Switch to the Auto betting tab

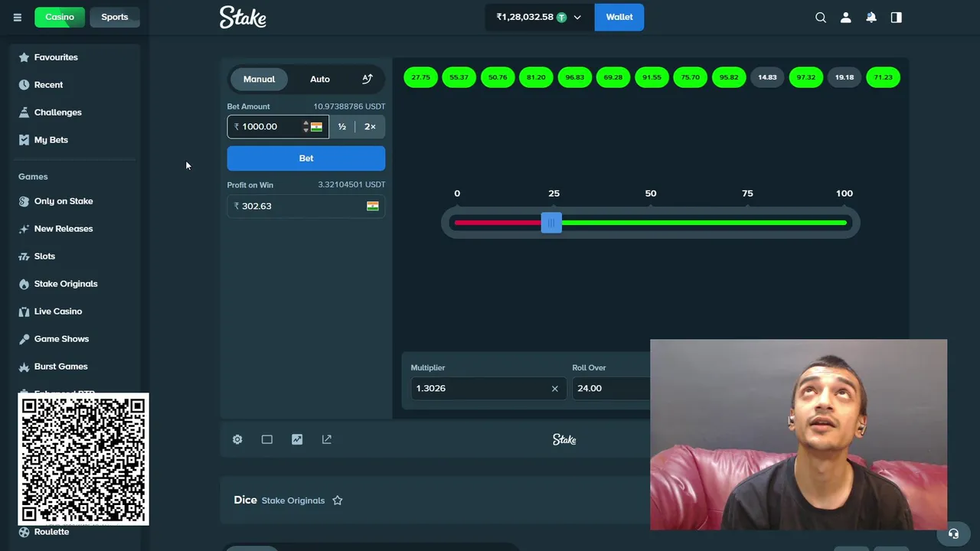point(320,79)
